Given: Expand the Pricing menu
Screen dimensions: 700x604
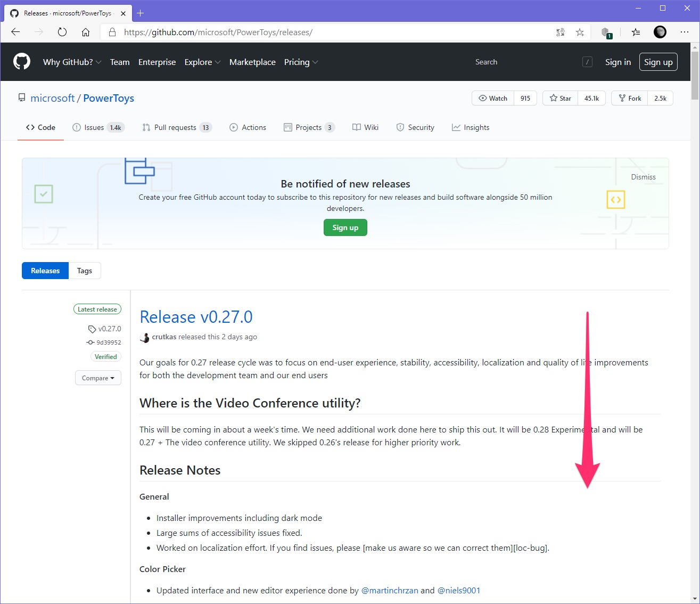Looking at the screenshot, I should click(x=301, y=62).
